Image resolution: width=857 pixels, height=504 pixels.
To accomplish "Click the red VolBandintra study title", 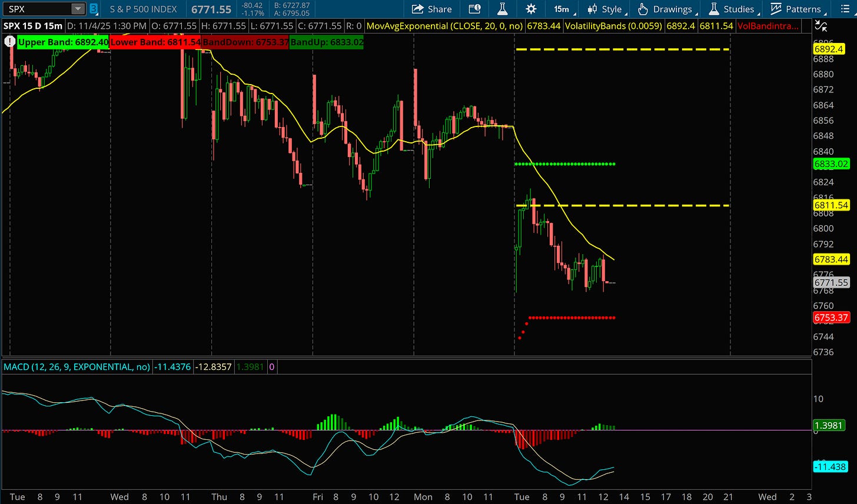I will (768, 26).
